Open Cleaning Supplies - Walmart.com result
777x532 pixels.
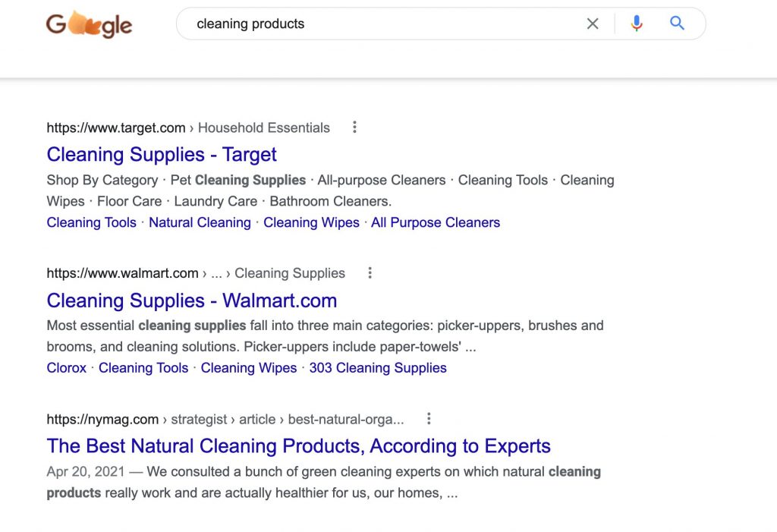coord(191,301)
